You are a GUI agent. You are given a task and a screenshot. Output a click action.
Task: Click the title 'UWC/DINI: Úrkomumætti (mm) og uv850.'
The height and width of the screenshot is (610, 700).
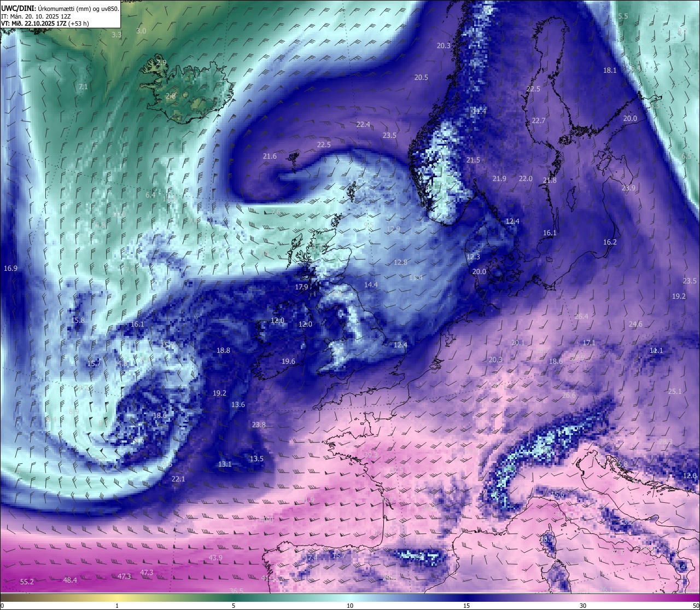tap(60, 8)
